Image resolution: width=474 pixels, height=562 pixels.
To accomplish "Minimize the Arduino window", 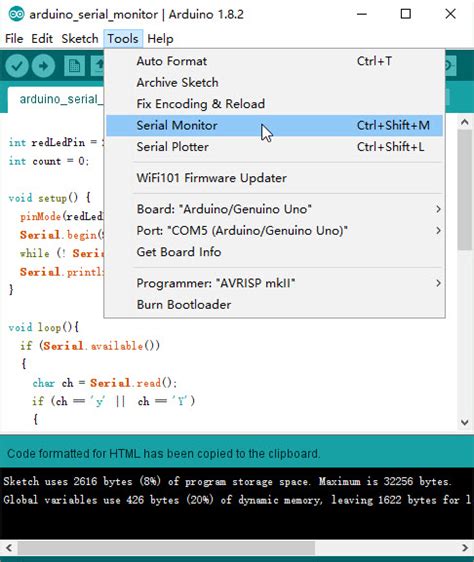I will point(362,14).
